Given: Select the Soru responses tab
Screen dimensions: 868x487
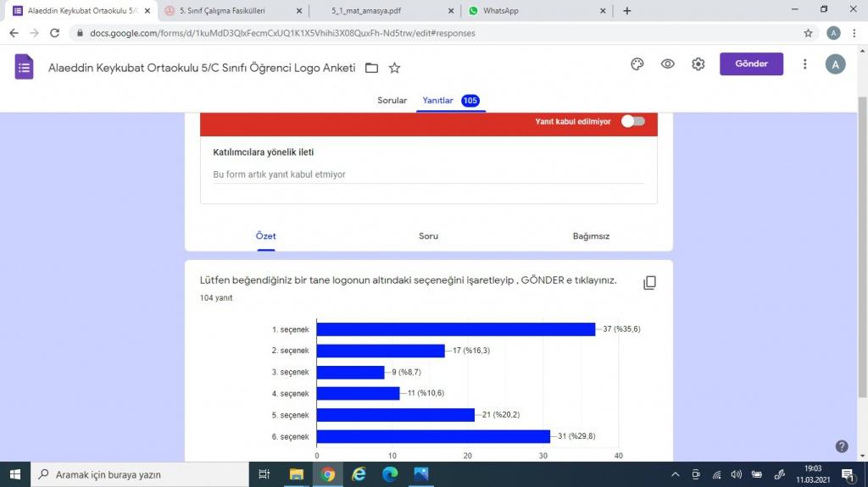Looking at the screenshot, I should pos(428,236).
